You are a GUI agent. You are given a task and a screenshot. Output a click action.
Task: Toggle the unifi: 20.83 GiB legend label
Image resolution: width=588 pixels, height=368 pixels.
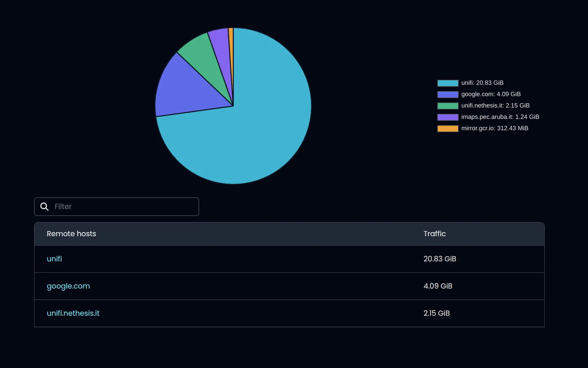click(482, 83)
